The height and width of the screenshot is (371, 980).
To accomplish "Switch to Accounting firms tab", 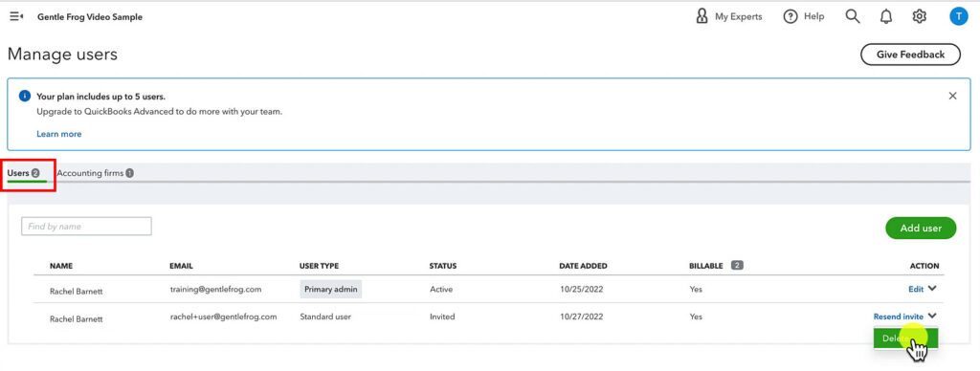I will [x=95, y=173].
